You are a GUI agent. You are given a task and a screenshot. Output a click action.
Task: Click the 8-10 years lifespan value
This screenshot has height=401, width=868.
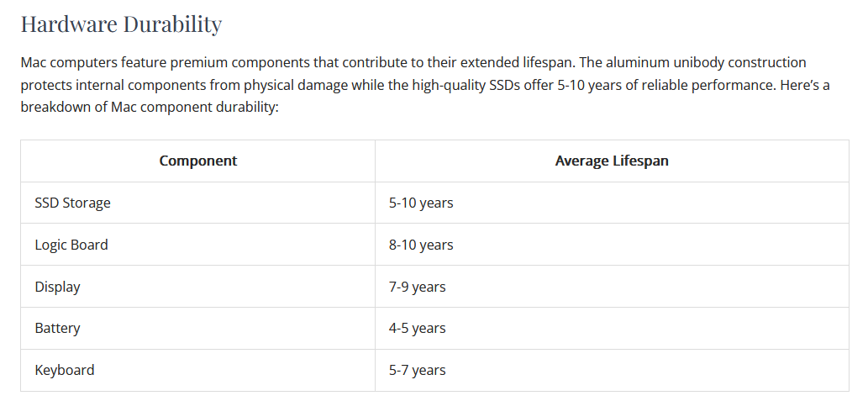click(x=421, y=245)
